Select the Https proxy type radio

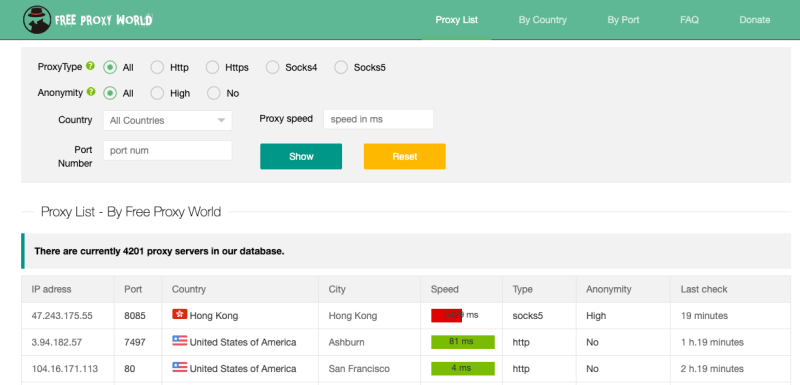point(212,67)
